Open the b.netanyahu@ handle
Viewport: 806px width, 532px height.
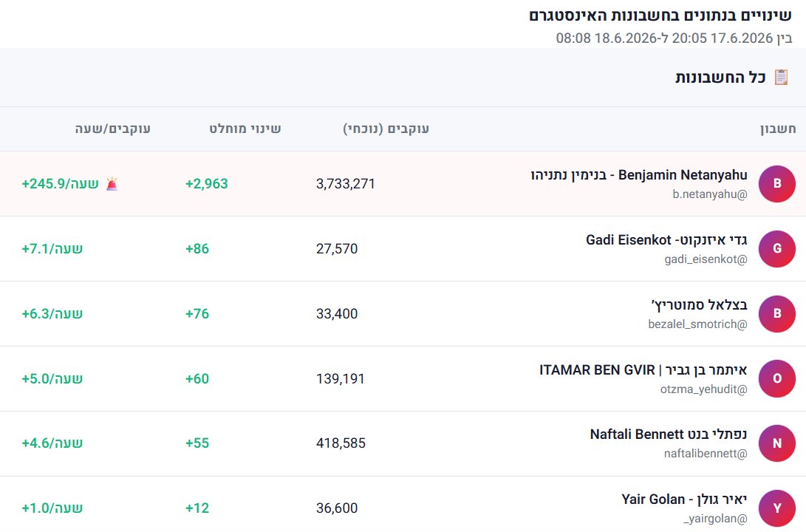click(x=710, y=194)
